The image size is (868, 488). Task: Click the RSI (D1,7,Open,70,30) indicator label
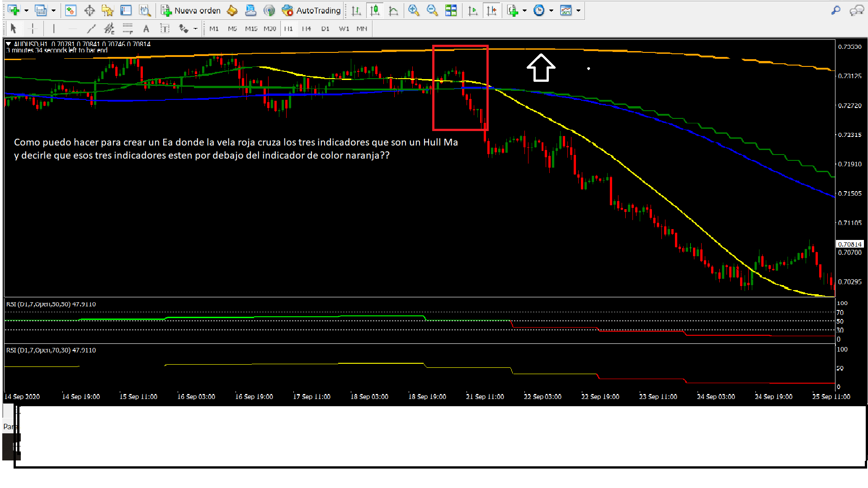(51, 350)
